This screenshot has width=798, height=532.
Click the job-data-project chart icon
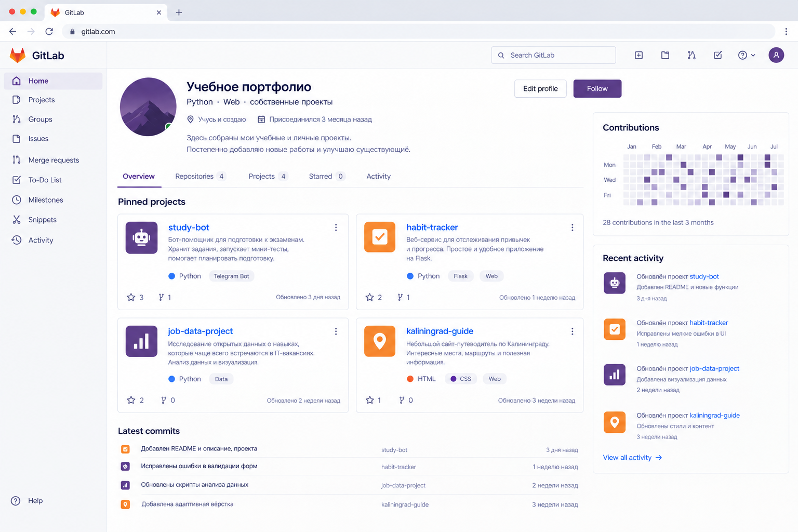pos(141,341)
